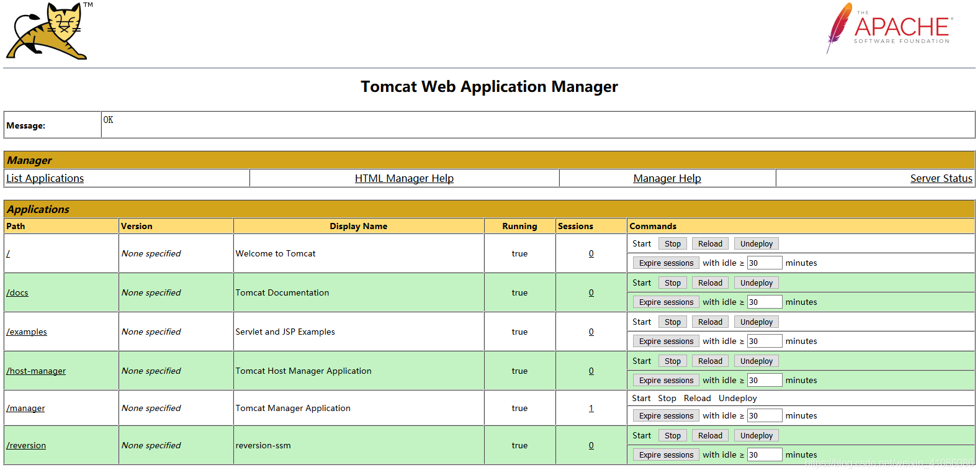This screenshot has height=475, width=980.
Task: Focus idle minutes field for /manager
Action: (765, 416)
